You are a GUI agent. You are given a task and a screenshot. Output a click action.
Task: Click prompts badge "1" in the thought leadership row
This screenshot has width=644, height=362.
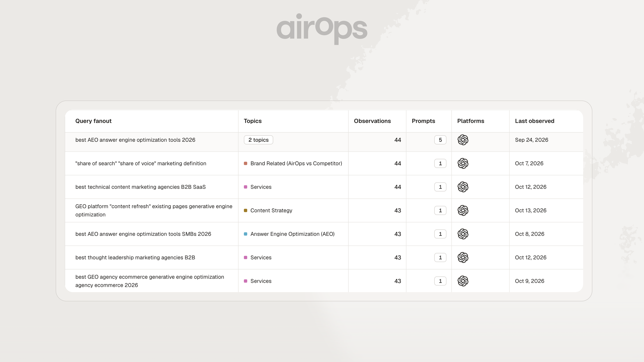(x=440, y=257)
